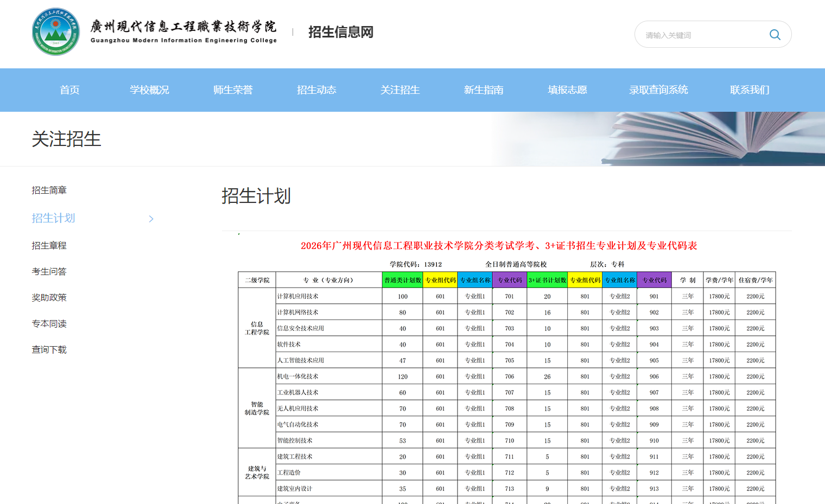Screen dimensions: 825x504
Task: Click the keyword search input field
Action: [700, 34]
